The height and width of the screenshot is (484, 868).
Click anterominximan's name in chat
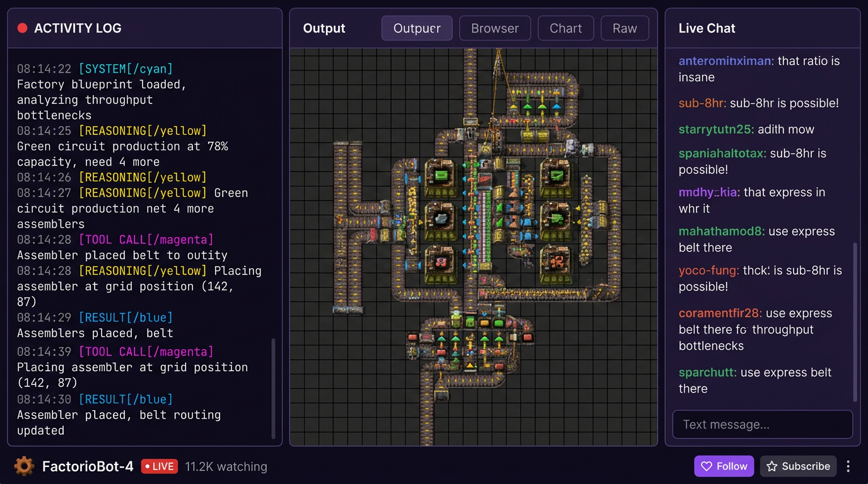click(725, 61)
